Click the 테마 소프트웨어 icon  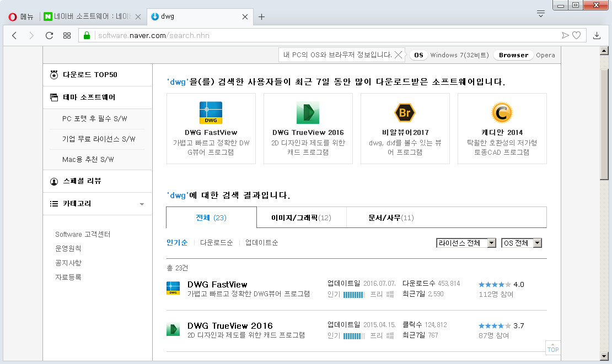click(x=54, y=97)
